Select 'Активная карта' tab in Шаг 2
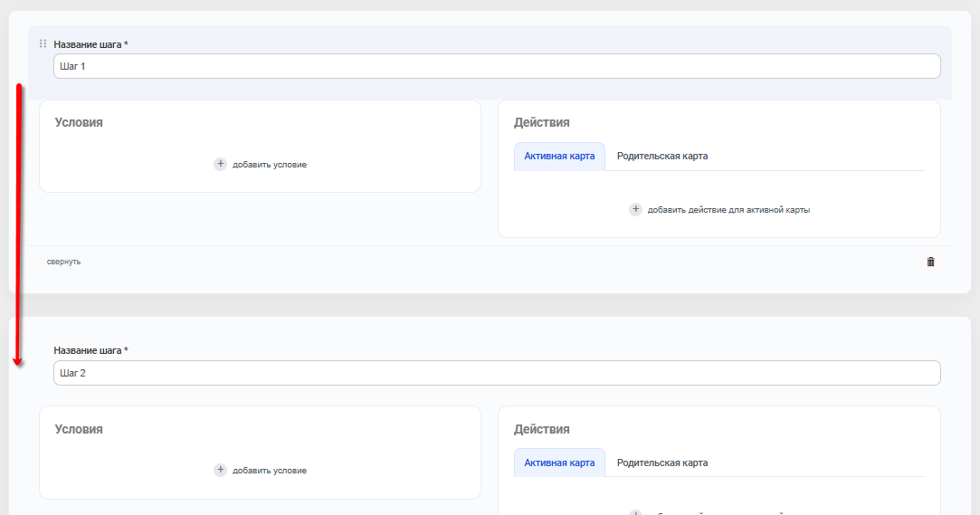Image resolution: width=980 pixels, height=515 pixels. [x=559, y=463]
